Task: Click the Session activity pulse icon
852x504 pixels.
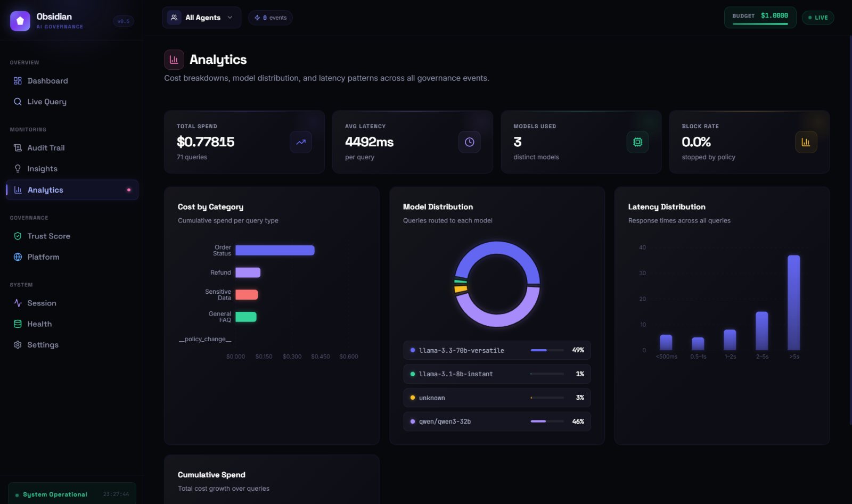Action: (x=18, y=303)
